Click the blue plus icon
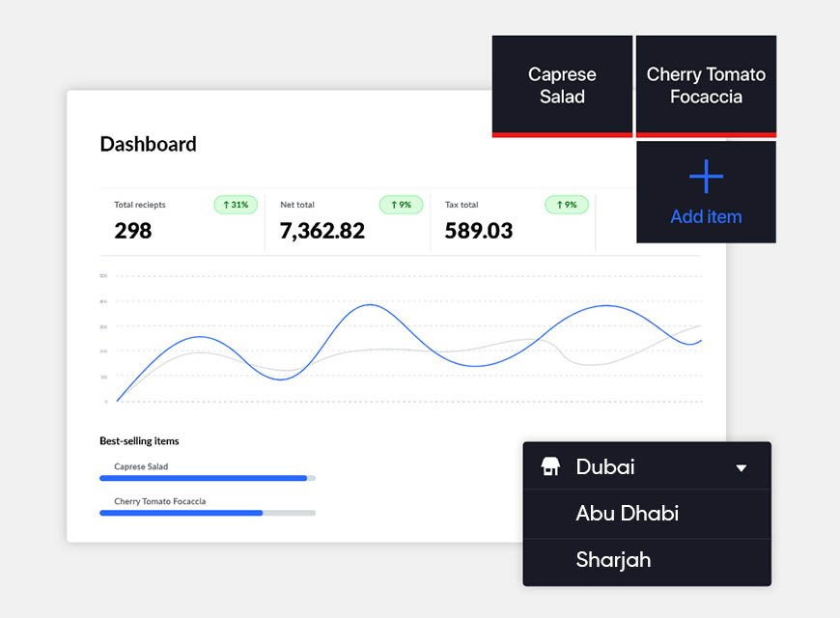This screenshot has width=840, height=618. 706,177
